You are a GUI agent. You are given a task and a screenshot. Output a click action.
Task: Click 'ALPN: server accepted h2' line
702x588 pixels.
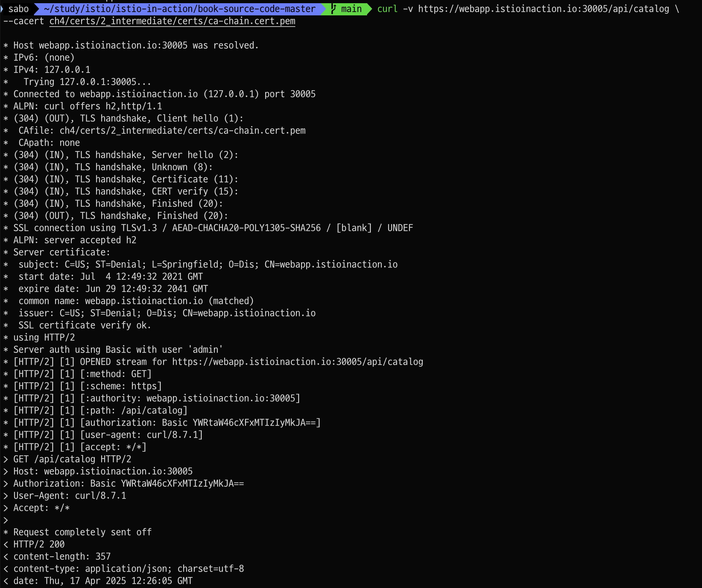75,240
